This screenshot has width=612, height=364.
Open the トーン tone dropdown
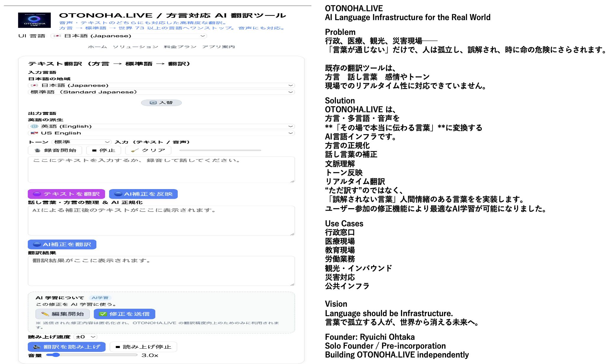[81, 142]
